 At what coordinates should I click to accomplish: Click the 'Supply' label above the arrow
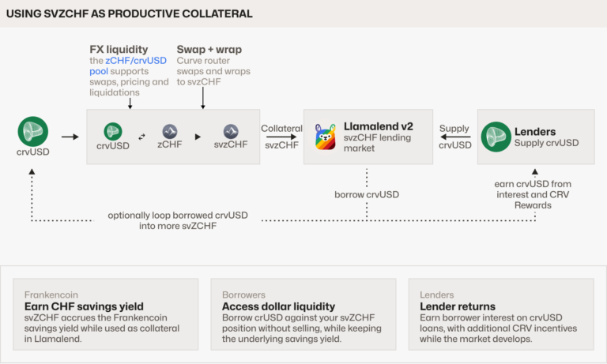tap(454, 129)
